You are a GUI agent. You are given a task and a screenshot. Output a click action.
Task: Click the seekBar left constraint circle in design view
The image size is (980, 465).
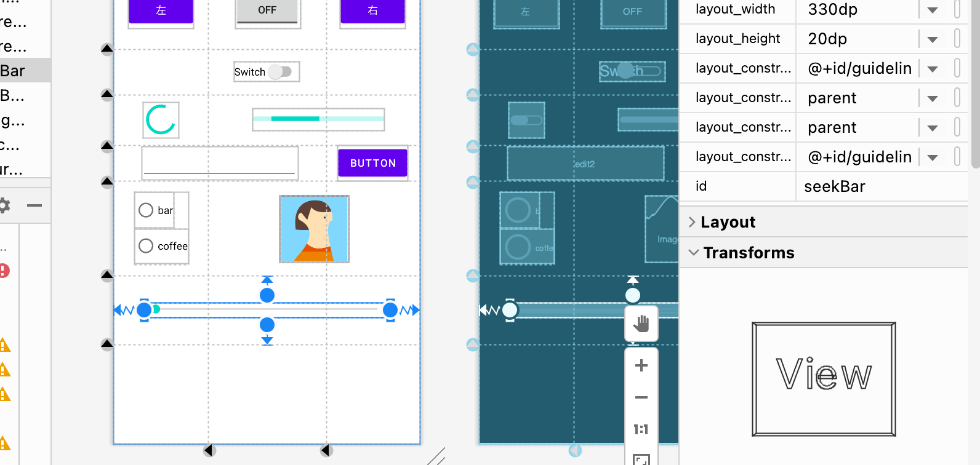[144, 310]
